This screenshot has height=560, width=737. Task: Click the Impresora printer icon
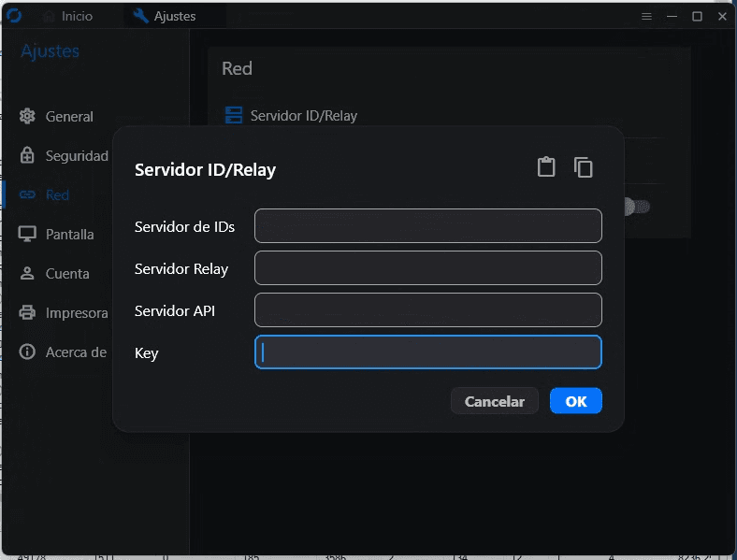(x=27, y=312)
